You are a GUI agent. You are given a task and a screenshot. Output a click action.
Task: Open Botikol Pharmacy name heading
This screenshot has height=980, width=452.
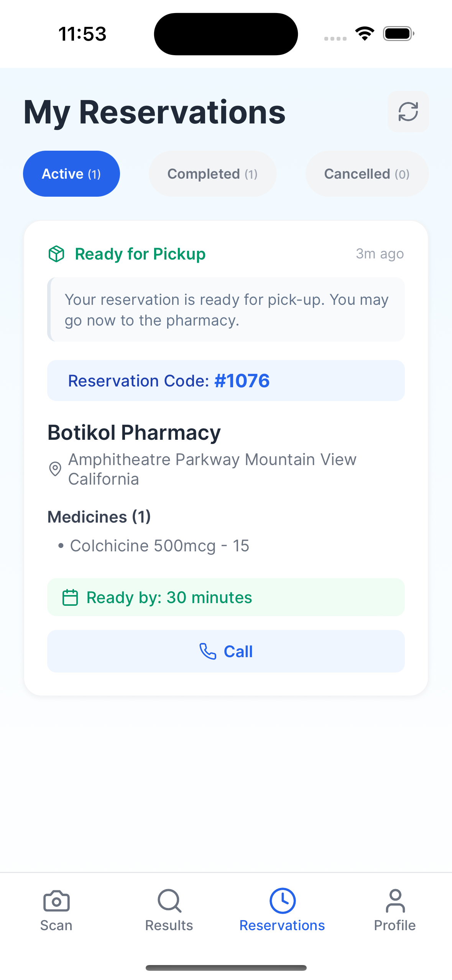(x=134, y=432)
